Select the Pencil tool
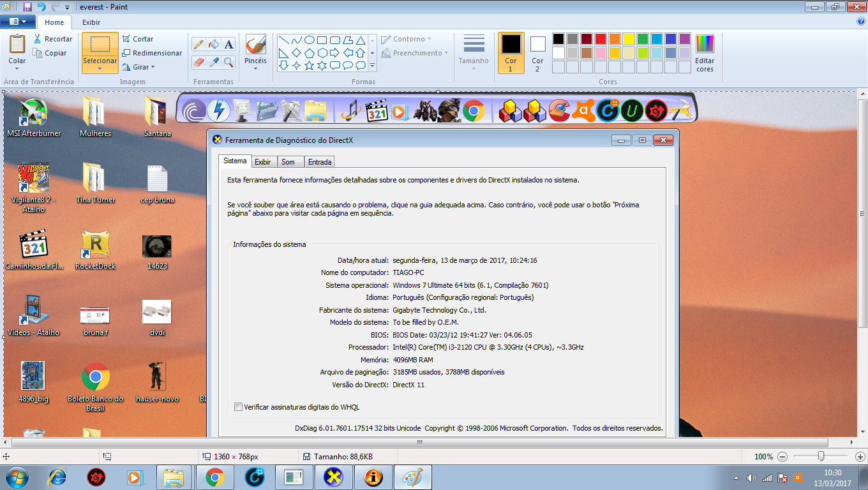This screenshot has height=490, width=868. [198, 44]
